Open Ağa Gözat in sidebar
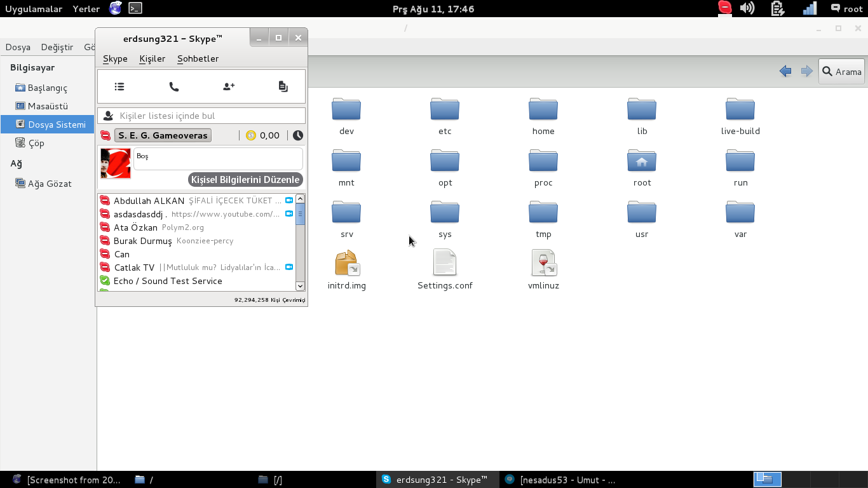868x488 pixels. pos(47,184)
